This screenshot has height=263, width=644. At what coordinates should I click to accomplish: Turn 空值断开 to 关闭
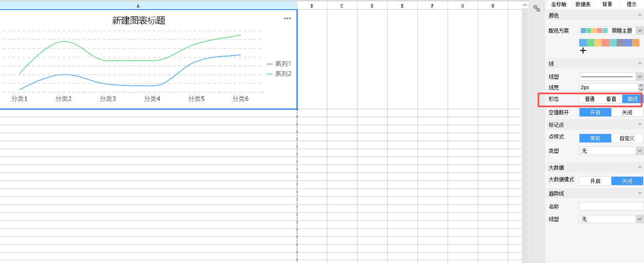click(x=627, y=112)
